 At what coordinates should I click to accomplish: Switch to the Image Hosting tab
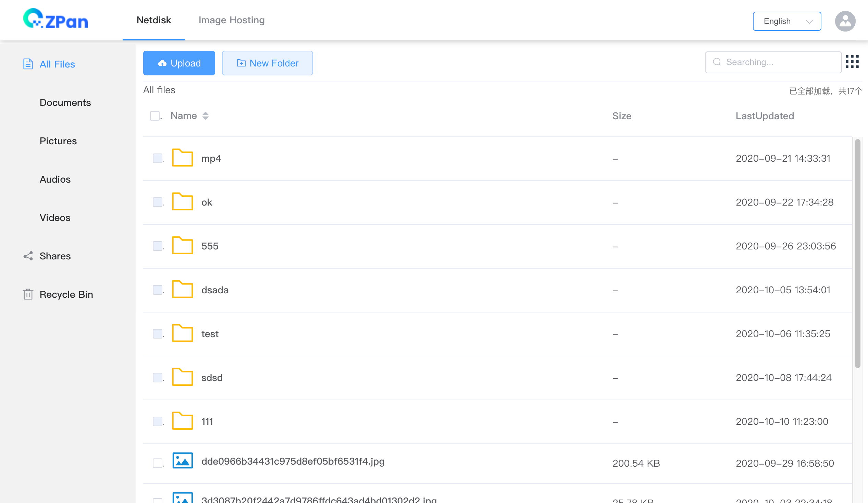click(x=232, y=20)
